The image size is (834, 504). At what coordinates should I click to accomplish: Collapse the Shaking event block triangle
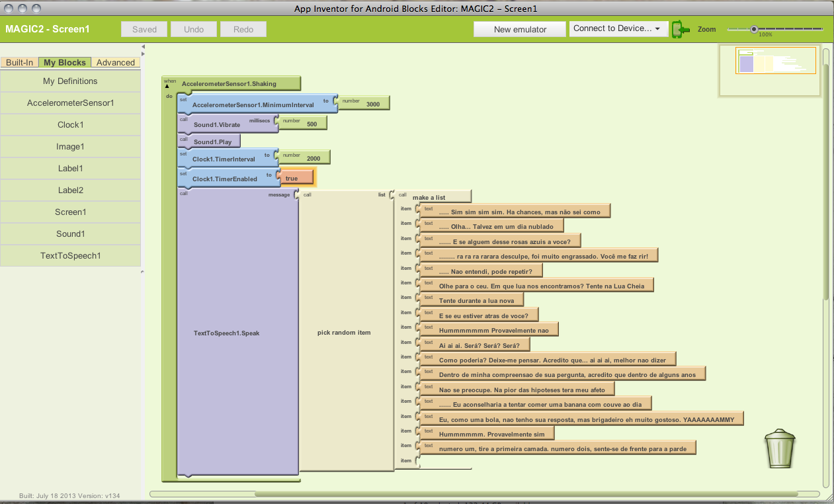point(167,86)
